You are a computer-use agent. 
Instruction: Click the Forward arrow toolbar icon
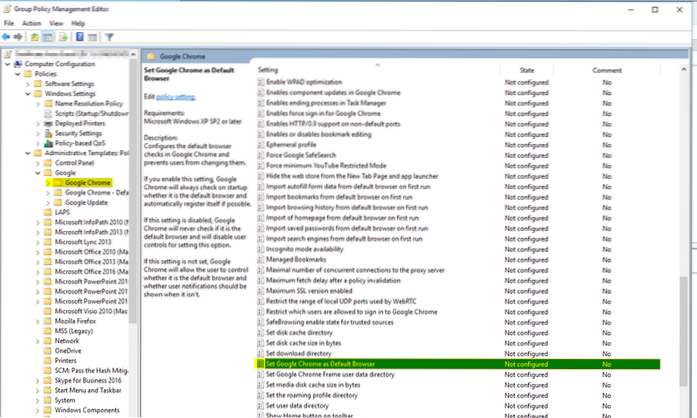tap(21, 38)
